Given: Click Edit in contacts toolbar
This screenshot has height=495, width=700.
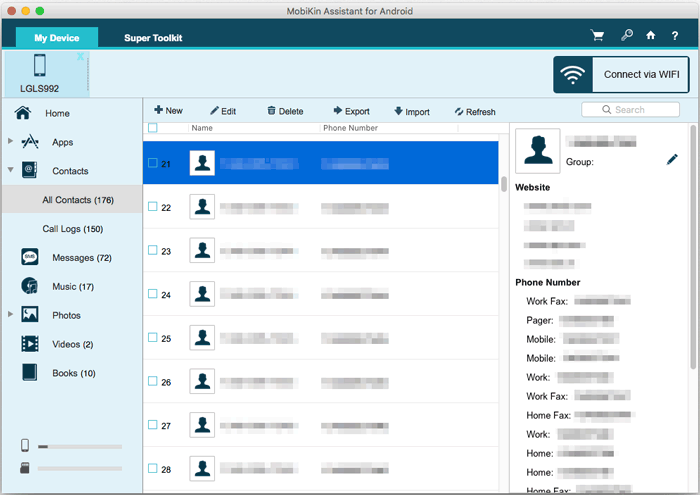Looking at the screenshot, I should coord(223,111).
